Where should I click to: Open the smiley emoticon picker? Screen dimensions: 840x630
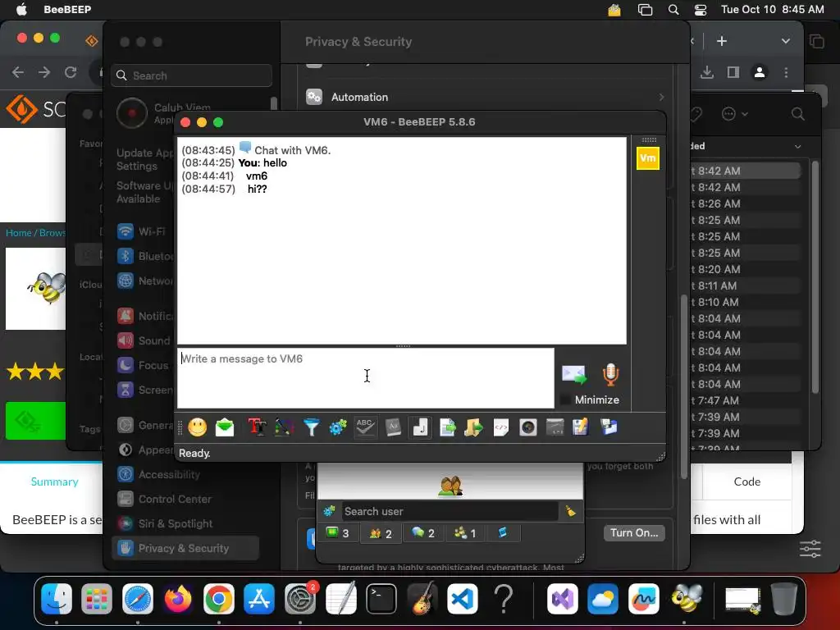(197, 427)
